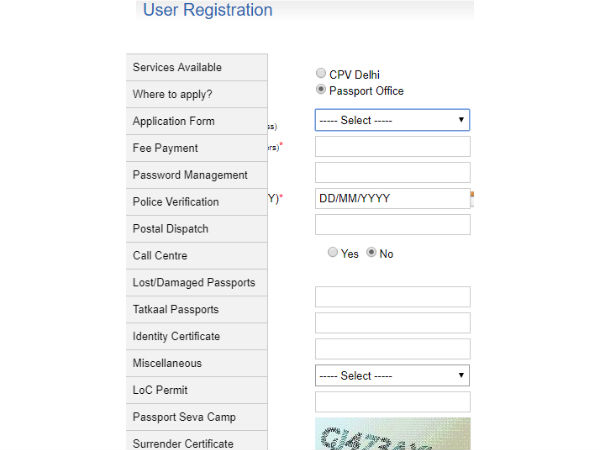Choose the Yes radio button
600x450 pixels.
(333, 253)
